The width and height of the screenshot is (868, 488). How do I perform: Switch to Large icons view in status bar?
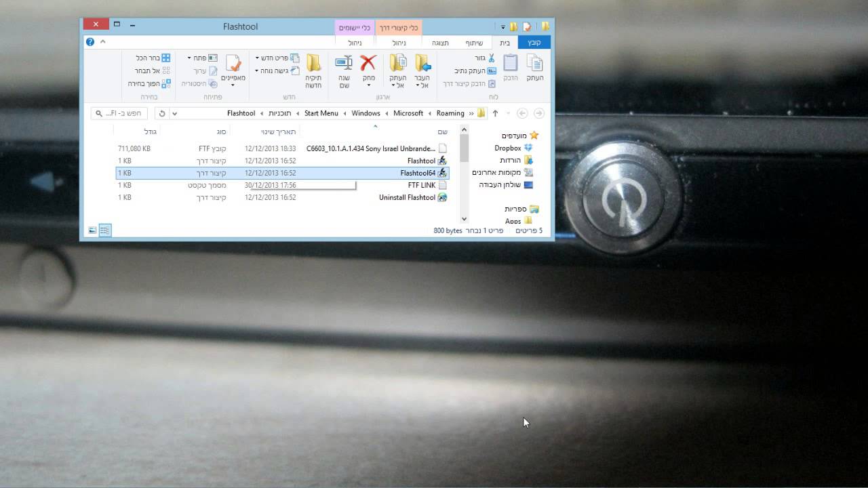coord(92,230)
